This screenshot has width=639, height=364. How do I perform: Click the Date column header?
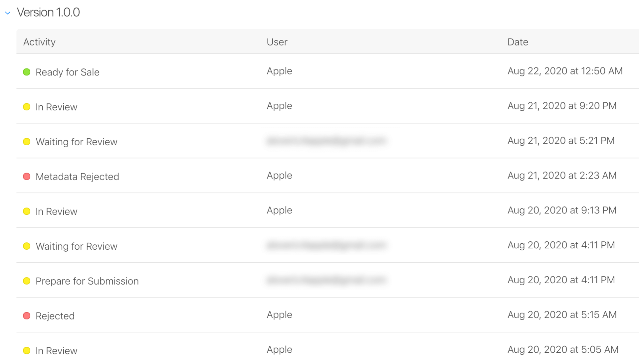point(518,42)
